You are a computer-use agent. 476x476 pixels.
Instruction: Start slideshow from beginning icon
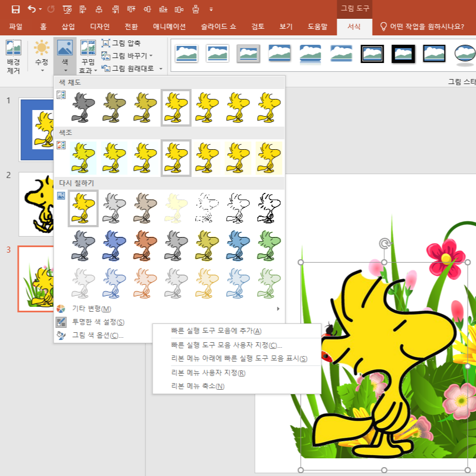67,10
